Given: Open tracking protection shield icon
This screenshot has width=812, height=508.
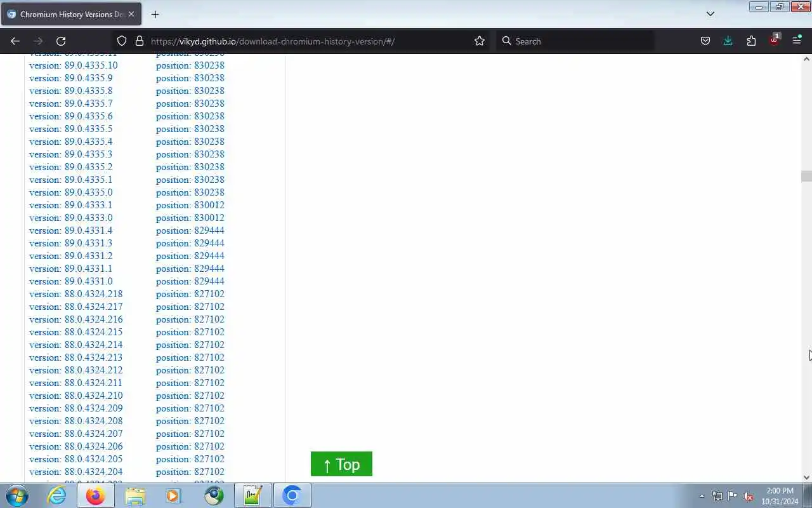Looking at the screenshot, I should pyautogui.click(x=122, y=41).
